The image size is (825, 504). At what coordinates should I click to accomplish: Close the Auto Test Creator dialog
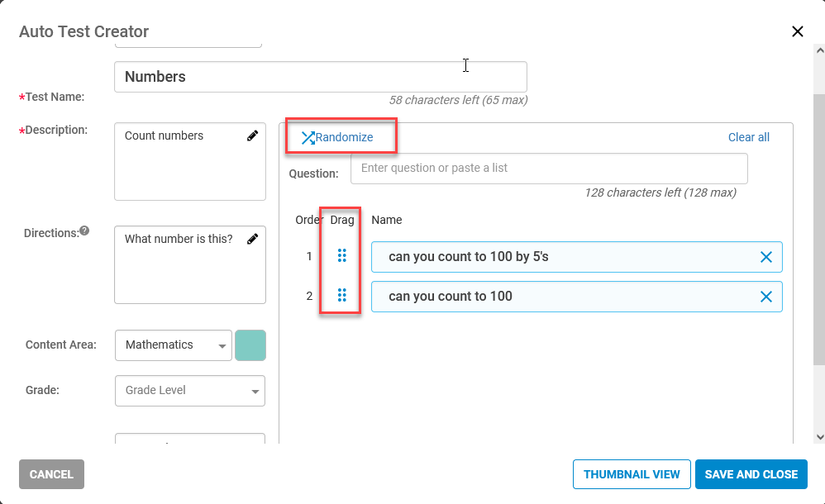tap(798, 31)
